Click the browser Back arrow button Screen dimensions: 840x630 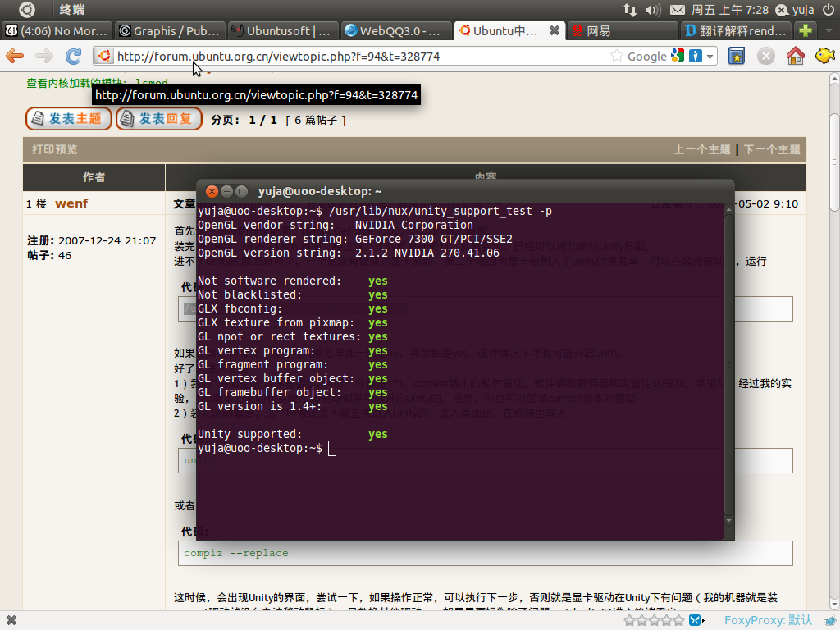tap(15, 56)
